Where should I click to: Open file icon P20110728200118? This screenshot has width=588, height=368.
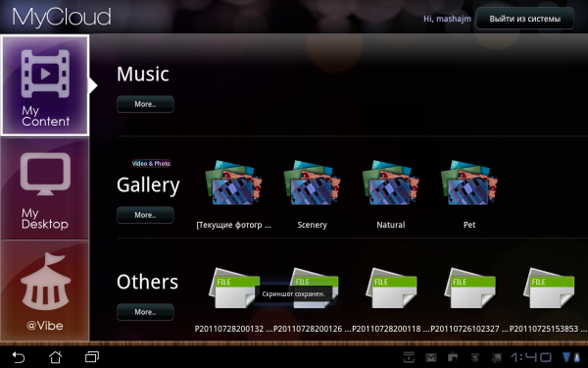391,288
